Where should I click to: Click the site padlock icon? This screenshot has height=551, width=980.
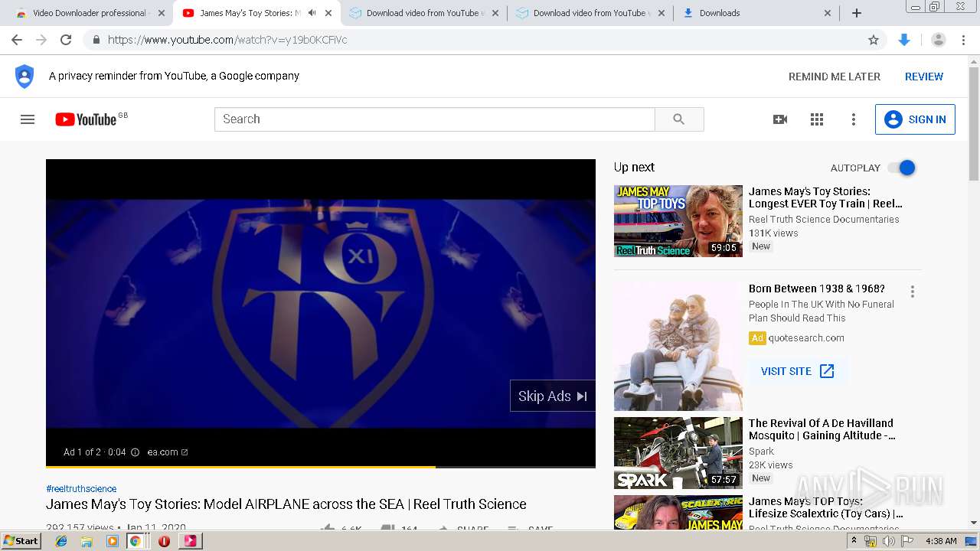(96, 40)
